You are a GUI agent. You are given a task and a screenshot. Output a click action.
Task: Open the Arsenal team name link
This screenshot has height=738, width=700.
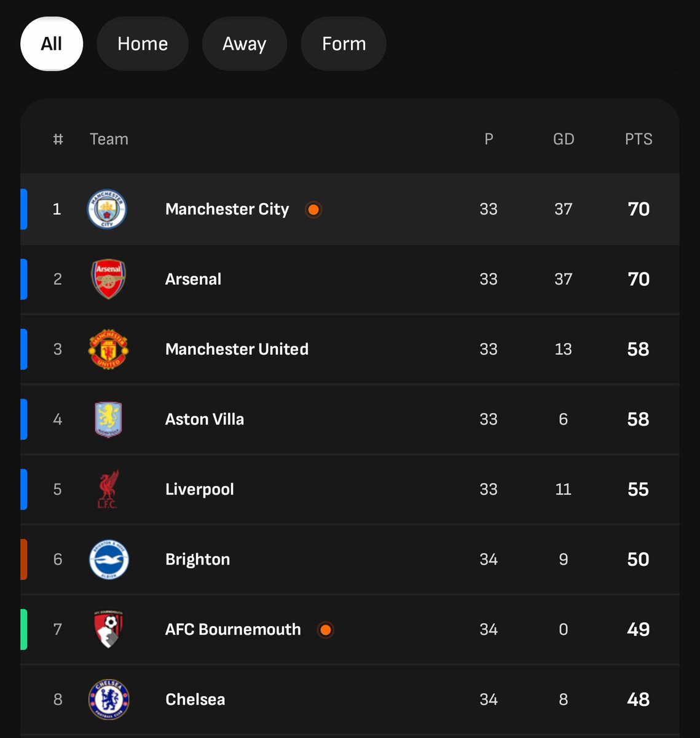(x=193, y=279)
